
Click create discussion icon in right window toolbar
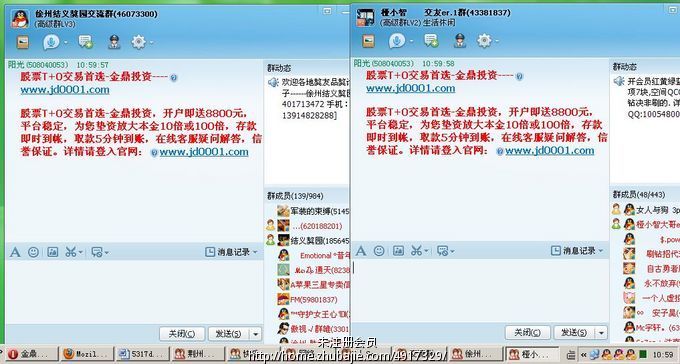coord(431,41)
